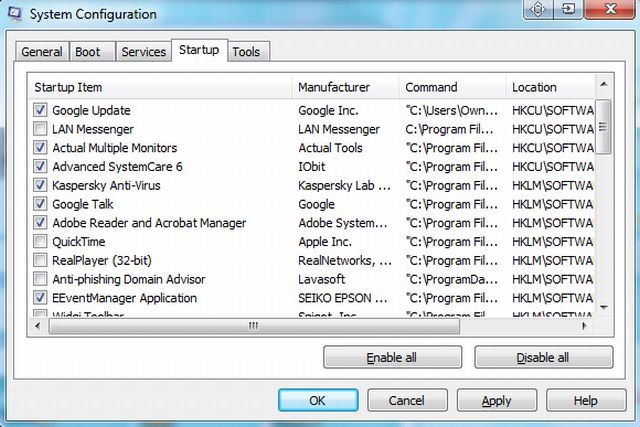
Task: Switch to the General tab
Action: click(x=42, y=52)
